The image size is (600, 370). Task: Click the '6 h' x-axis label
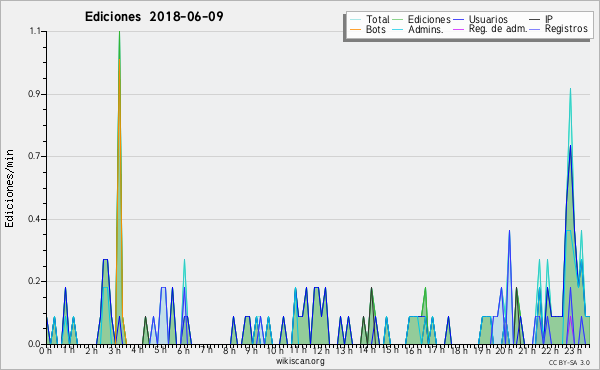(x=183, y=351)
